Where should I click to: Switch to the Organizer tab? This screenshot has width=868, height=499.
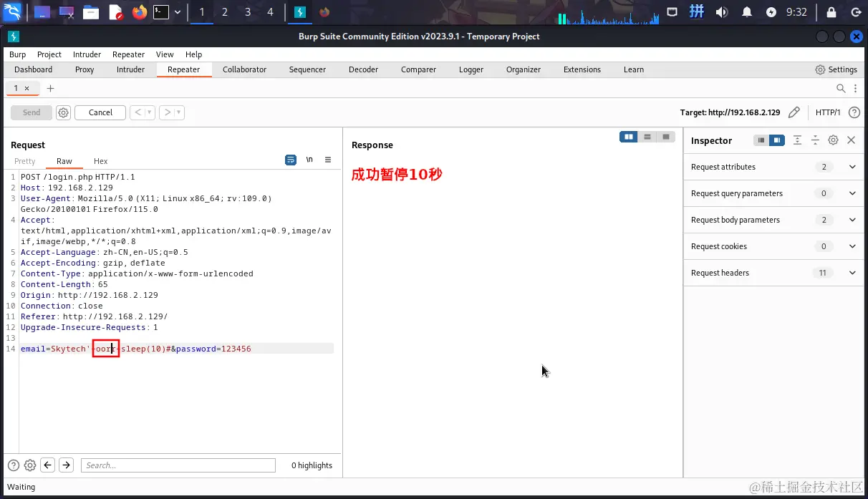pos(524,69)
